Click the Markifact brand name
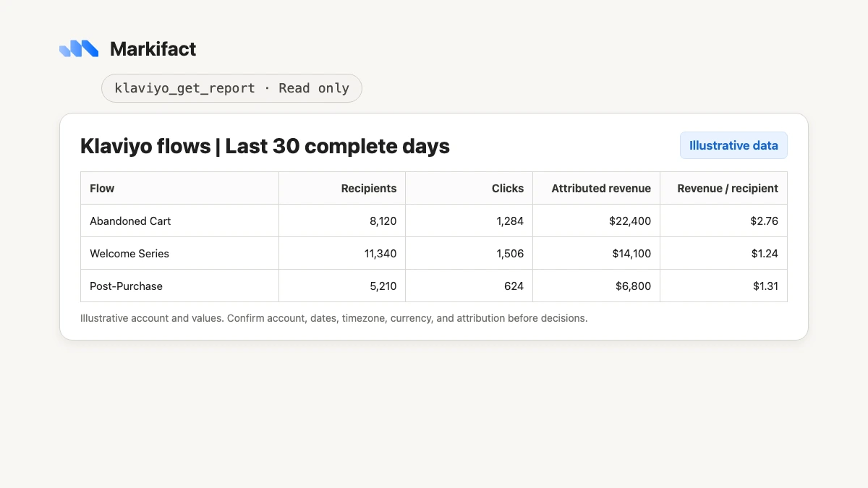The image size is (868, 488). pos(153,49)
